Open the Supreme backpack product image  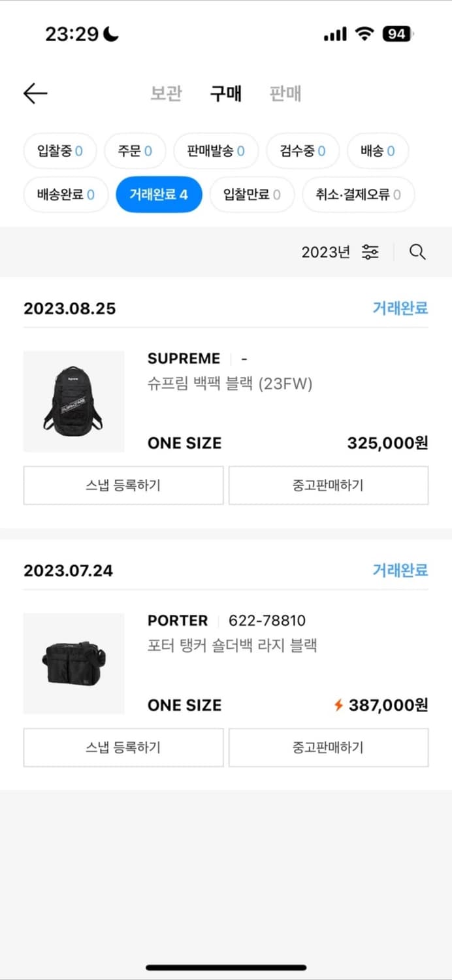coord(73,401)
